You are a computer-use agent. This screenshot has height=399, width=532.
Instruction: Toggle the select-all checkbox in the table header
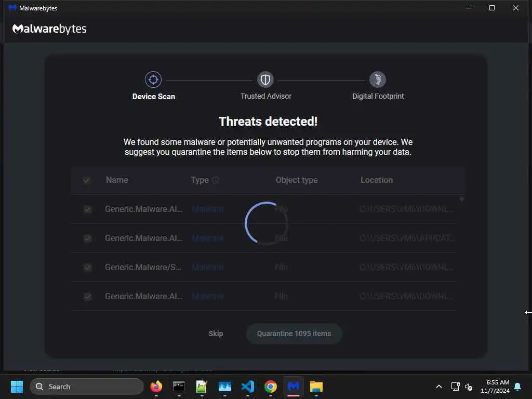click(87, 180)
